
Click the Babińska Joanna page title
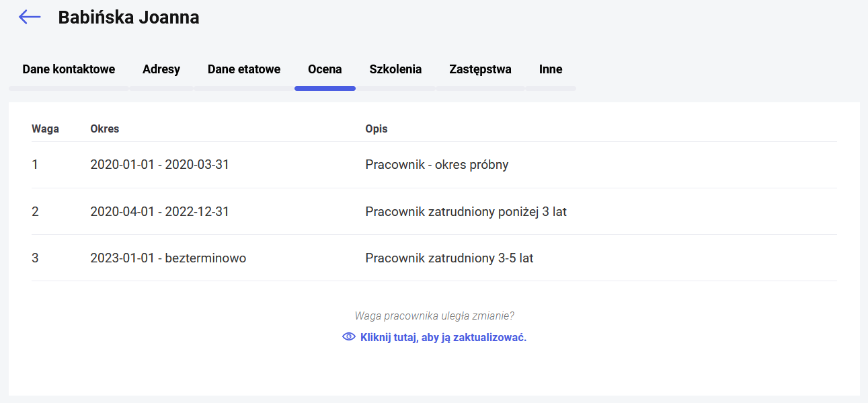128,17
